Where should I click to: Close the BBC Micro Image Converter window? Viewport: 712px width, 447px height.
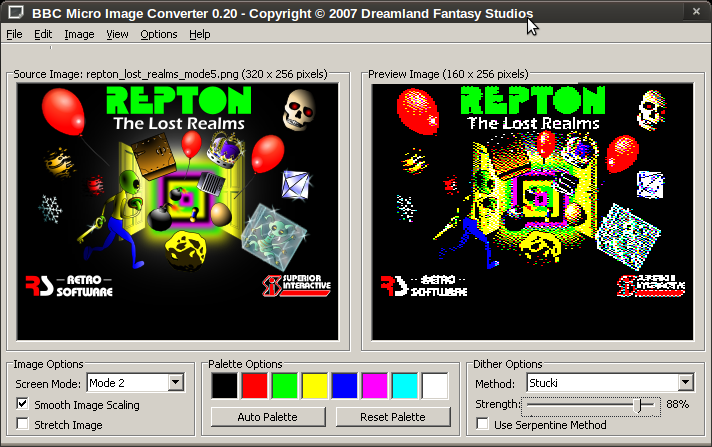coord(696,12)
